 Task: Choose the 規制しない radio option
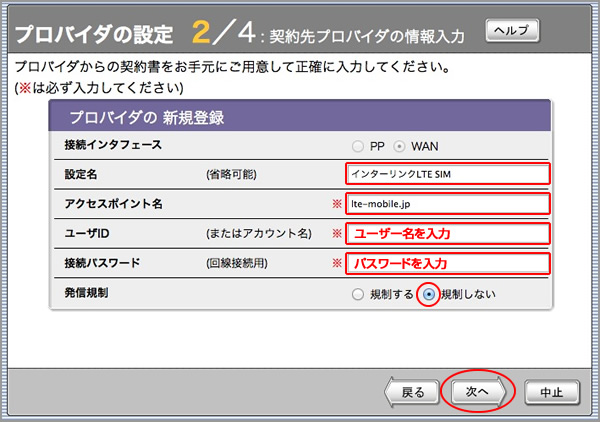point(429,294)
